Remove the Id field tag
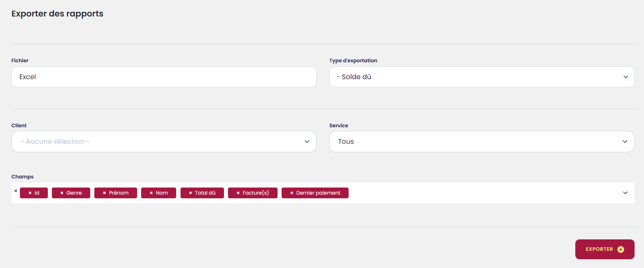Image resolution: width=644 pixels, height=268 pixels. pyautogui.click(x=30, y=193)
